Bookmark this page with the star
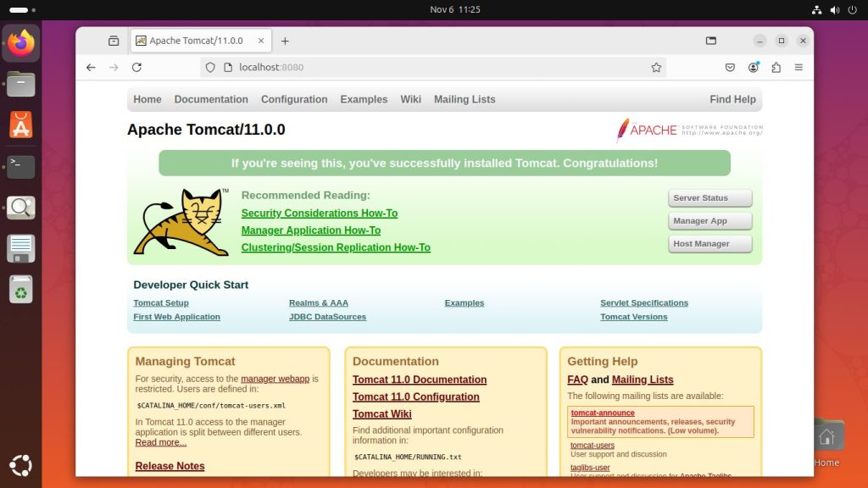868x488 pixels. 656,67
